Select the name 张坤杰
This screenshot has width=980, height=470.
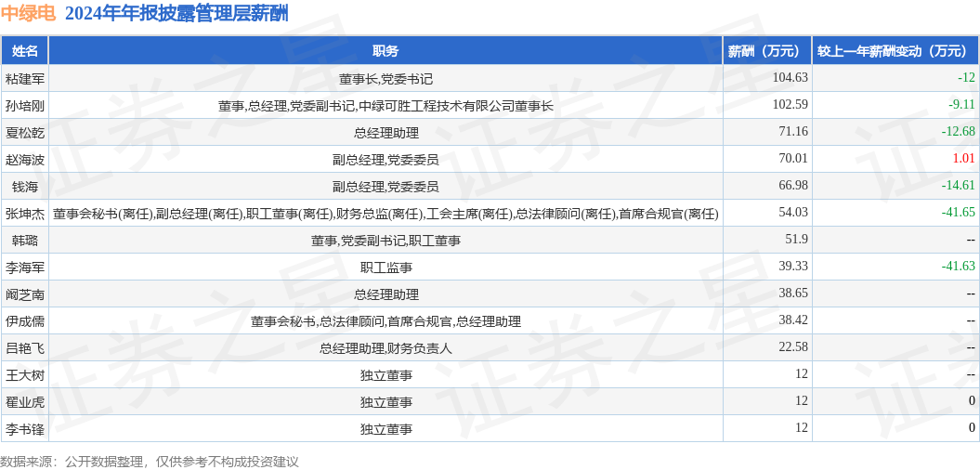coord(24,213)
